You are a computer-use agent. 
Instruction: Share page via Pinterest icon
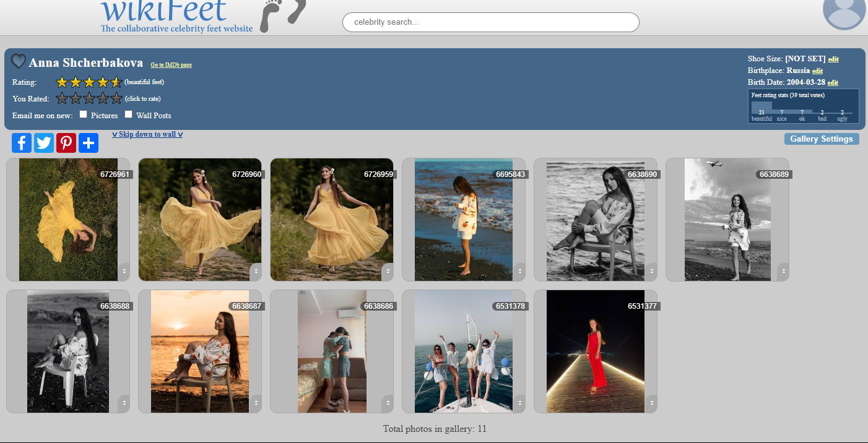click(66, 143)
